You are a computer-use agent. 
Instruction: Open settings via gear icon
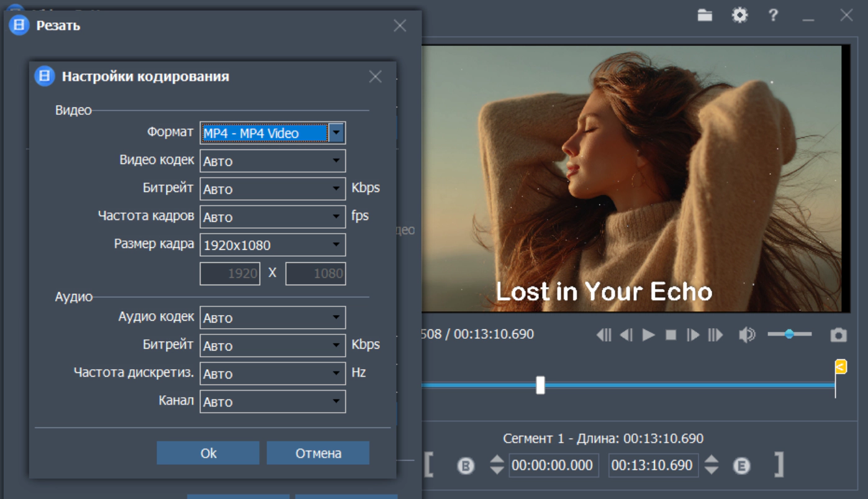739,16
